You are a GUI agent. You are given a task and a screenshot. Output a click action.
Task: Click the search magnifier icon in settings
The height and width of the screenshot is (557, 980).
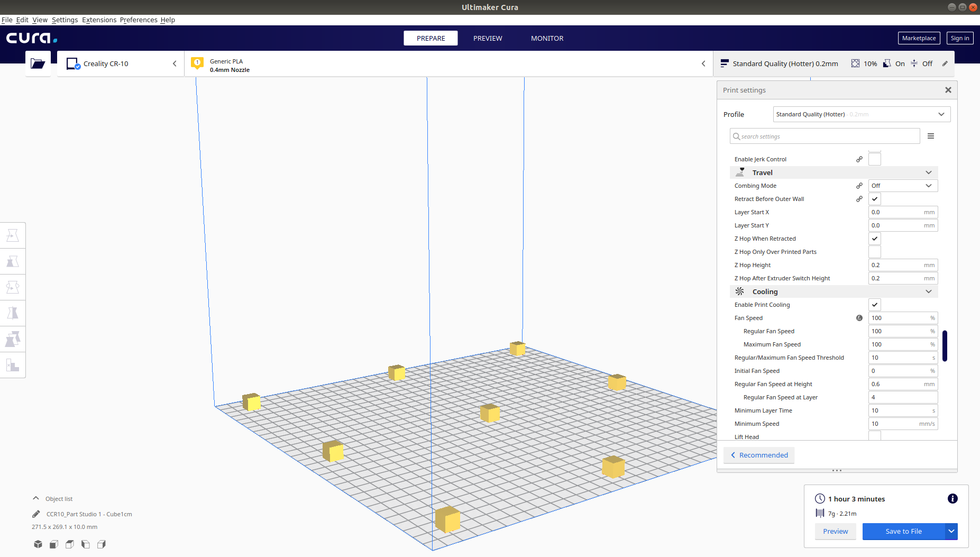[x=736, y=136]
